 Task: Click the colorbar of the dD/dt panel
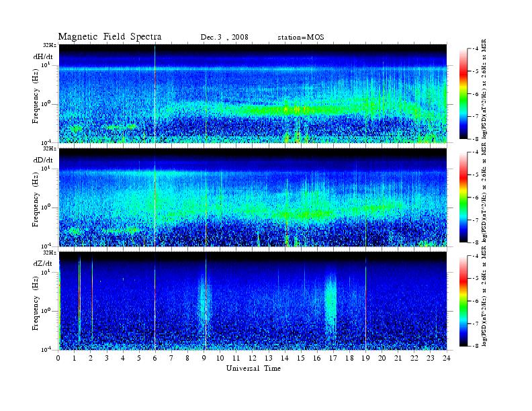[x=463, y=197]
